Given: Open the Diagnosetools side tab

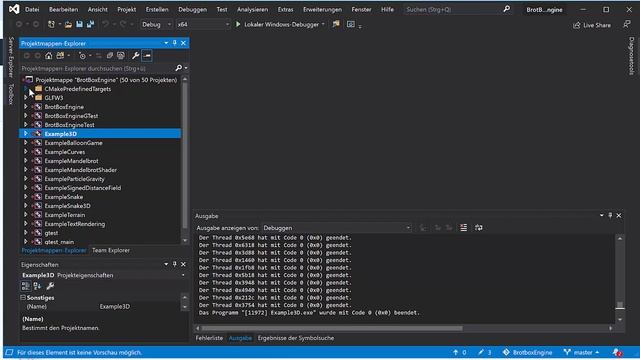Looking at the screenshot, I should [631, 56].
